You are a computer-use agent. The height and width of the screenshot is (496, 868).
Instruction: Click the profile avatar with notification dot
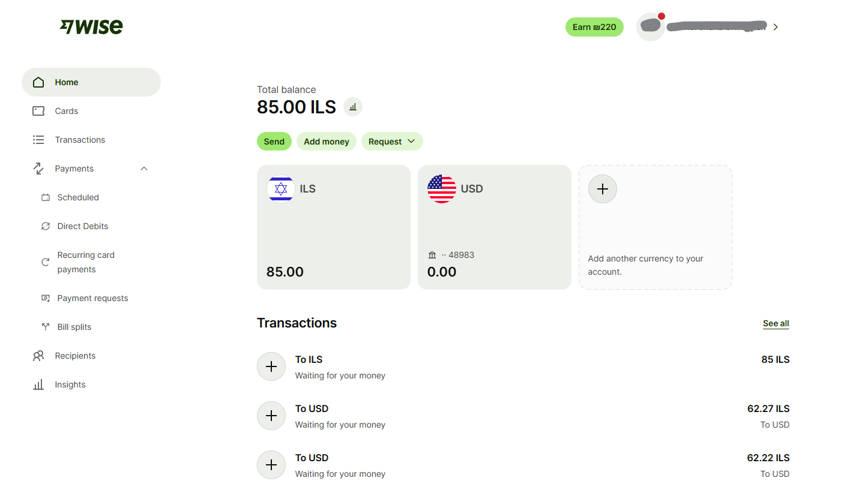click(x=651, y=27)
